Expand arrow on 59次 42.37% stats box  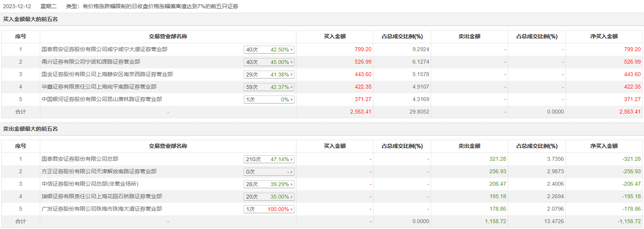click(x=292, y=87)
